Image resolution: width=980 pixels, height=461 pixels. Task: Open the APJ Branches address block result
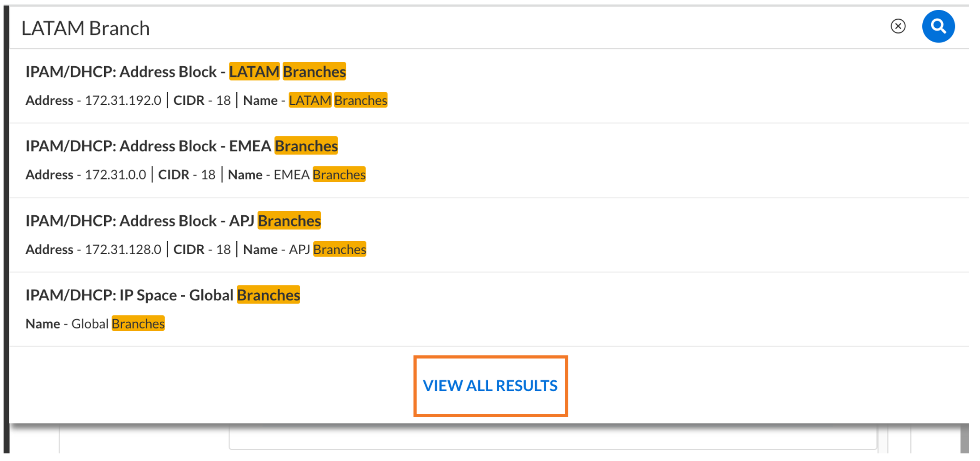(x=489, y=235)
